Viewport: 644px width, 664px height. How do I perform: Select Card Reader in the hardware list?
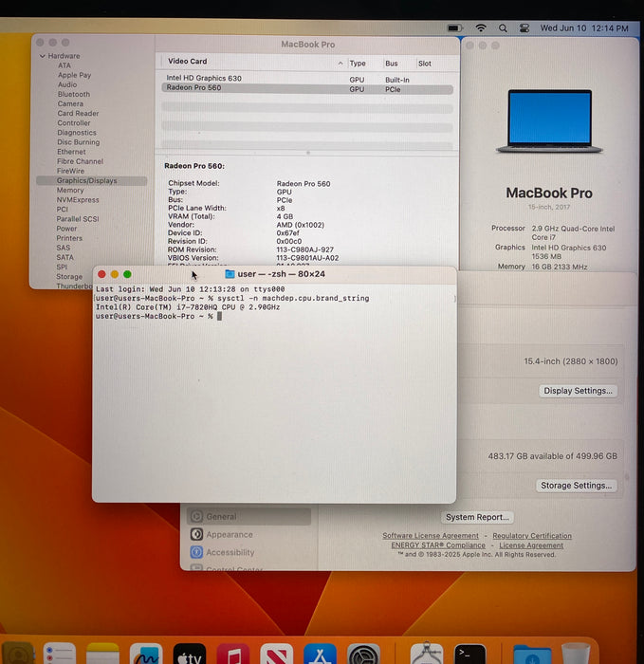pos(78,114)
